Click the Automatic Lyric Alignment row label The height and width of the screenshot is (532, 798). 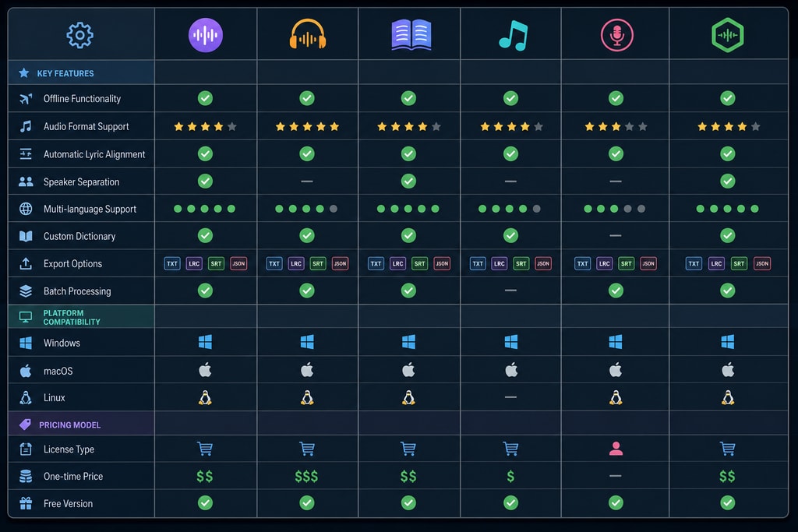coord(94,154)
